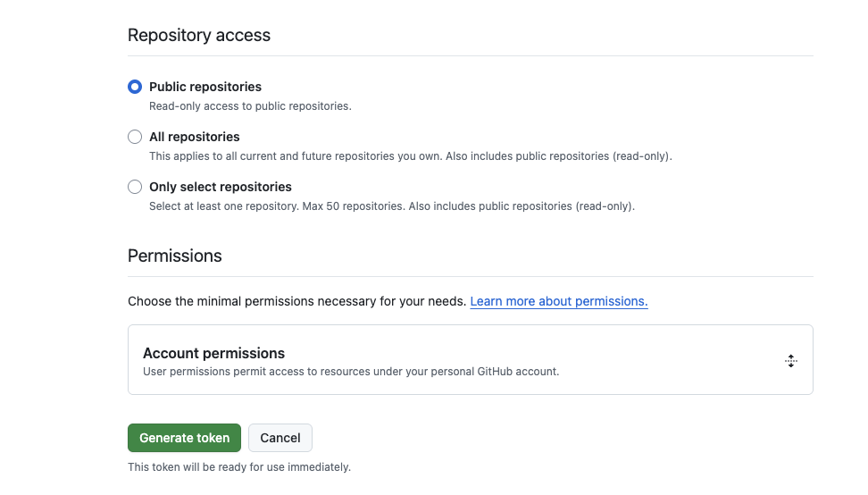Screen dimensions: 868x495
Task: Cancel the token creation
Action: [280, 438]
